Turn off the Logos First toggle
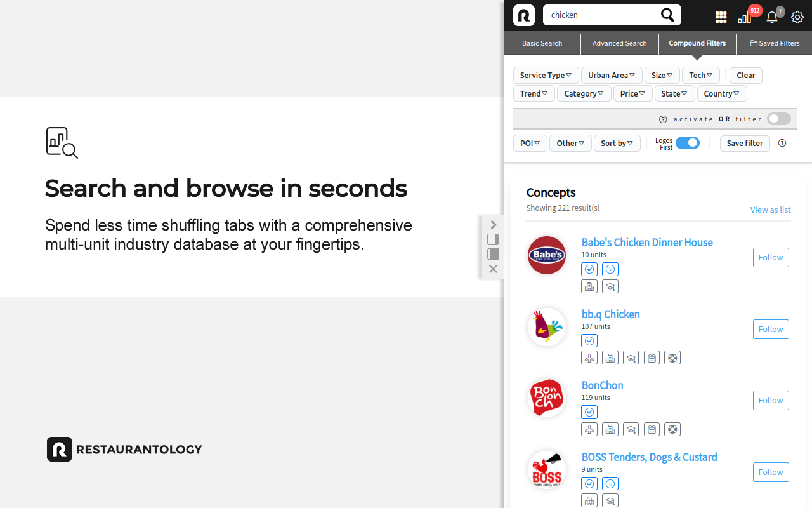This screenshot has width=812, height=508. tap(688, 143)
